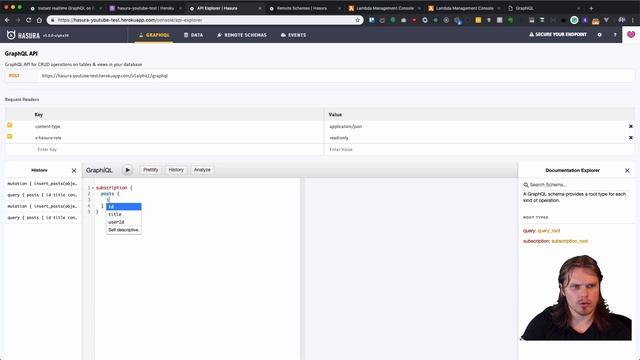Image resolution: width=640 pixels, height=360 pixels.
Task: Click the Enter Value input field
Action: click(478, 149)
